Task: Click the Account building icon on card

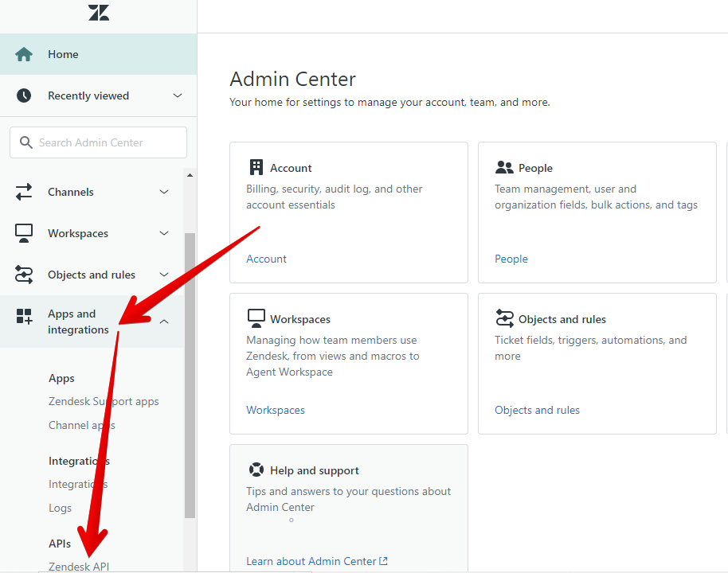Action: (x=256, y=167)
